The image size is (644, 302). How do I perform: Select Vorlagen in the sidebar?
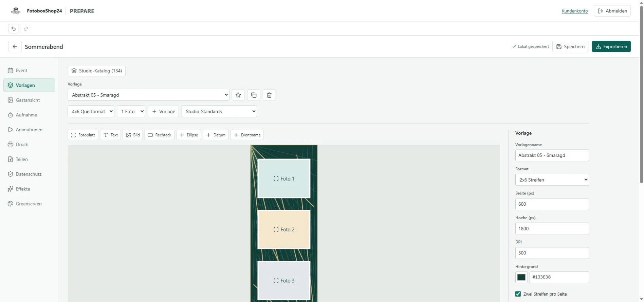(29, 85)
